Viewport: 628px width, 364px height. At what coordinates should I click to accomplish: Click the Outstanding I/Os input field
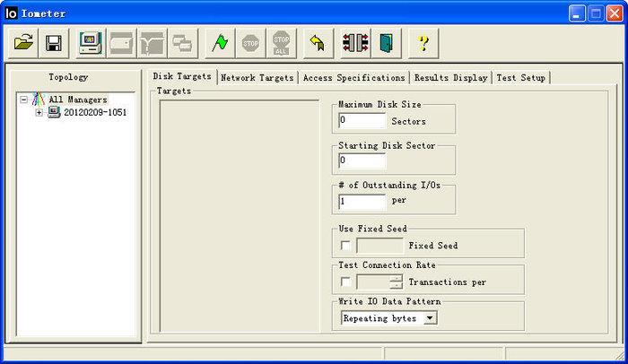[362, 202]
